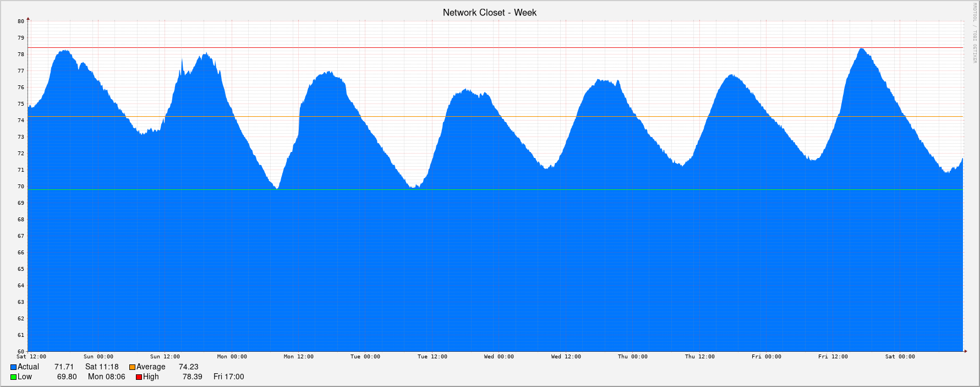Screen dimensions: 980x387
Task: Click the orange Average legend swatch
Action: (132, 367)
